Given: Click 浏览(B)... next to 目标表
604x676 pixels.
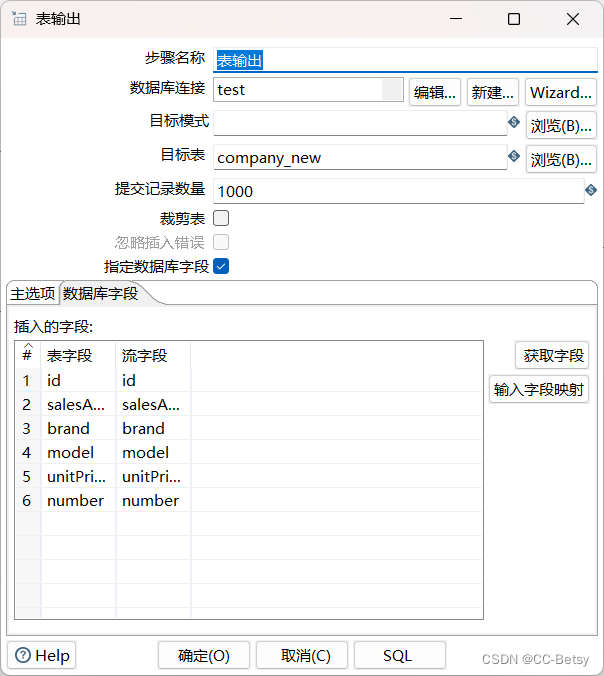Looking at the screenshot, I should [x=561, y=160].
